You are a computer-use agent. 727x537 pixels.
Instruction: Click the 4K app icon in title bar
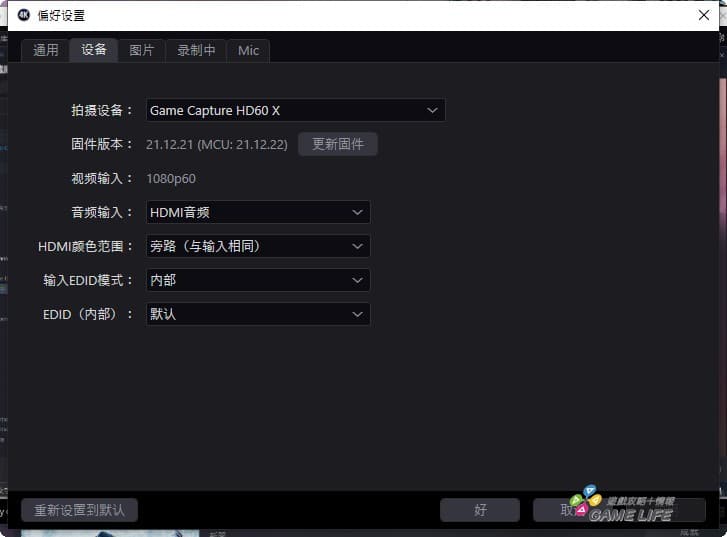point(24,15)
